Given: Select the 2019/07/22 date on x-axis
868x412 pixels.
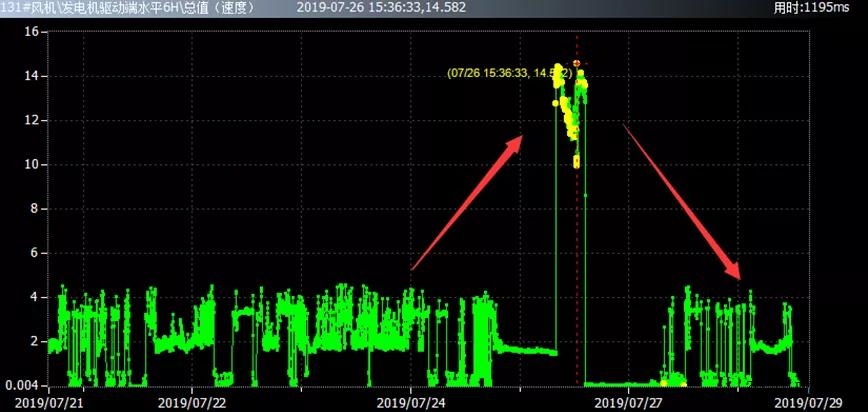Looking at the screenshot, I should click(x=192, y=402).
